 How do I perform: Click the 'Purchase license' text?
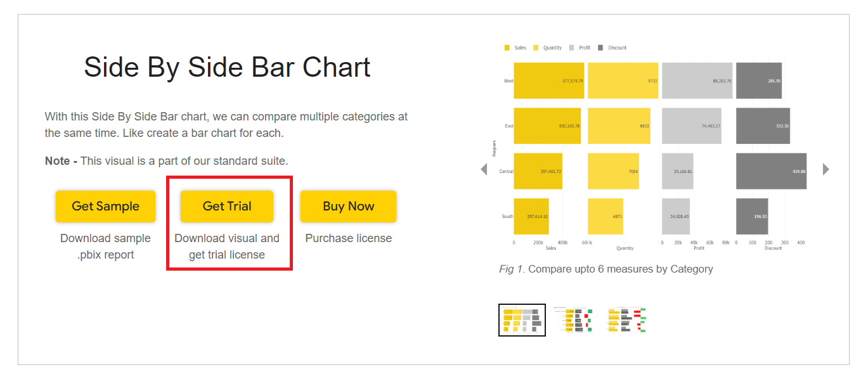pyautogui.click(x=348, y=238)
